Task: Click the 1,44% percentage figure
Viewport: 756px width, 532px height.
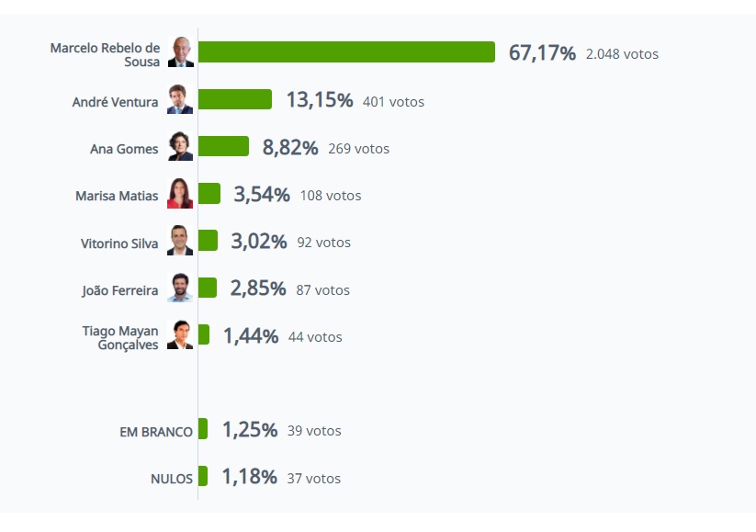Action: (x=251, y=336)
